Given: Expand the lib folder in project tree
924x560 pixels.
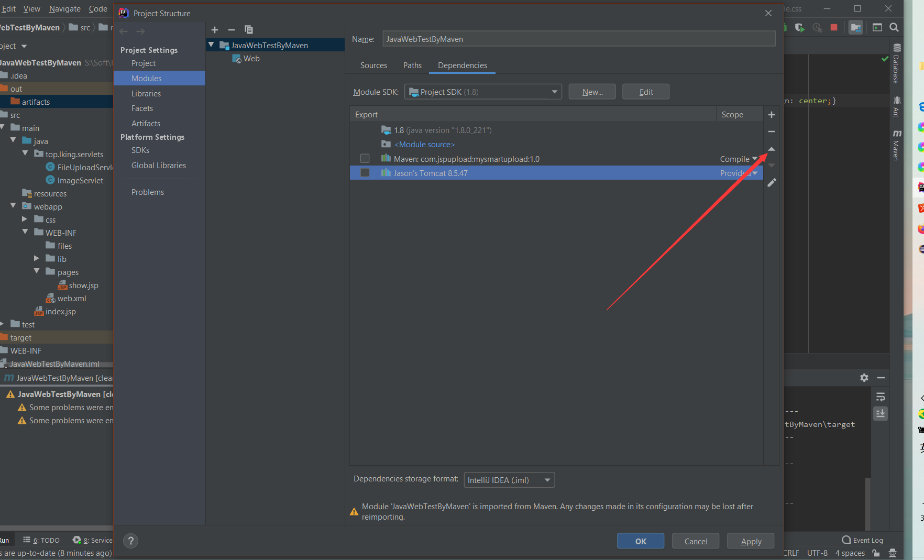Looking at the screenshot, I should coord(36,258).
